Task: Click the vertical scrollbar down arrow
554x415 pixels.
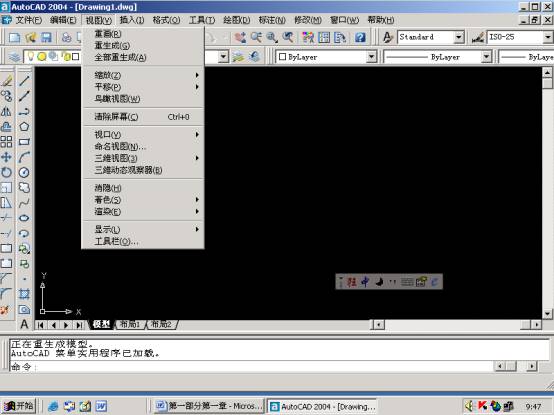Action: pyautogui.click(x=547, y=313)
